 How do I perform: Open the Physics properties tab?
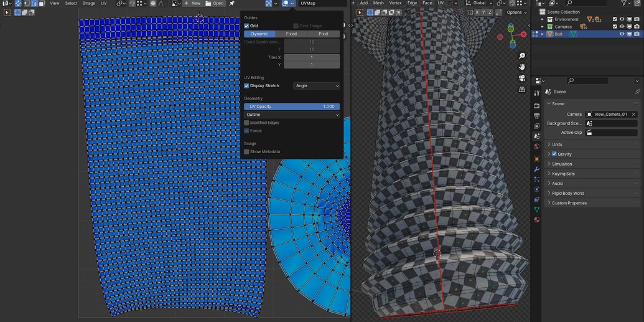coord(536,189)
